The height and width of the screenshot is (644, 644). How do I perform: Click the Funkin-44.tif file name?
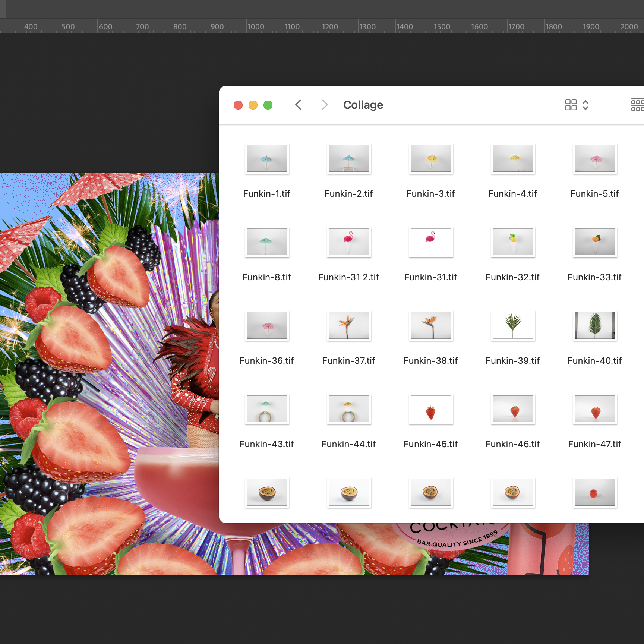tap(349, 444)
